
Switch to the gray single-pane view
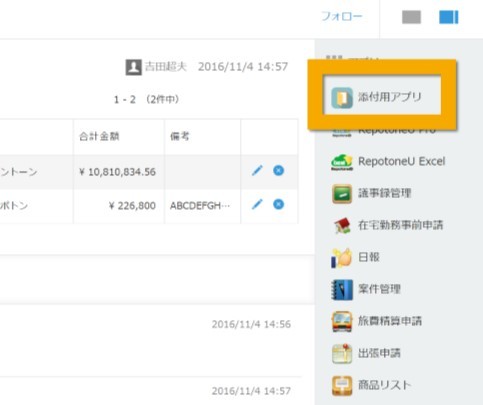[412, 17]
